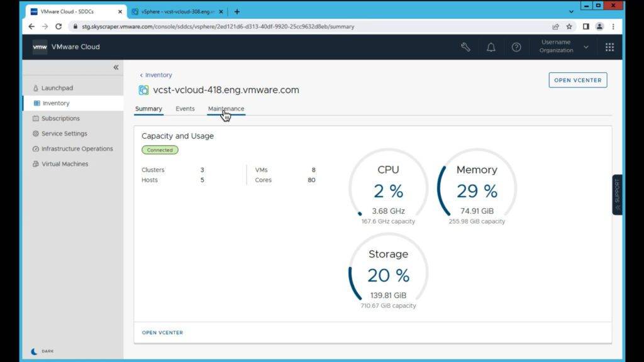Open the Support side panel tab
Viewport: 644px width, 362px height.
point(617,195)
